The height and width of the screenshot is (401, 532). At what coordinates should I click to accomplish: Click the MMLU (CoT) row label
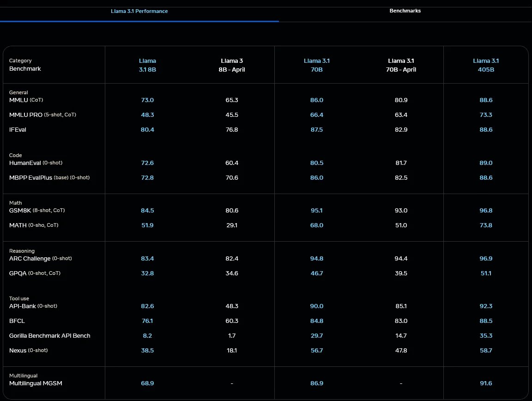coord(26,100)
